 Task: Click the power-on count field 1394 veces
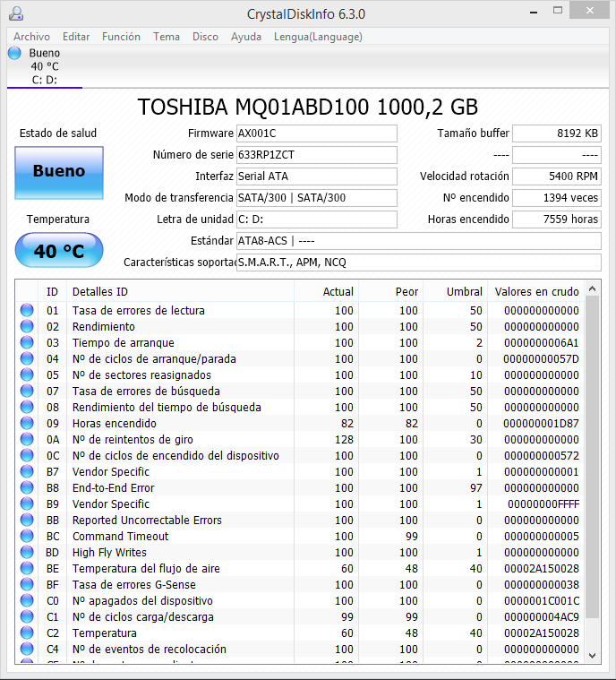tap(557, 198)
